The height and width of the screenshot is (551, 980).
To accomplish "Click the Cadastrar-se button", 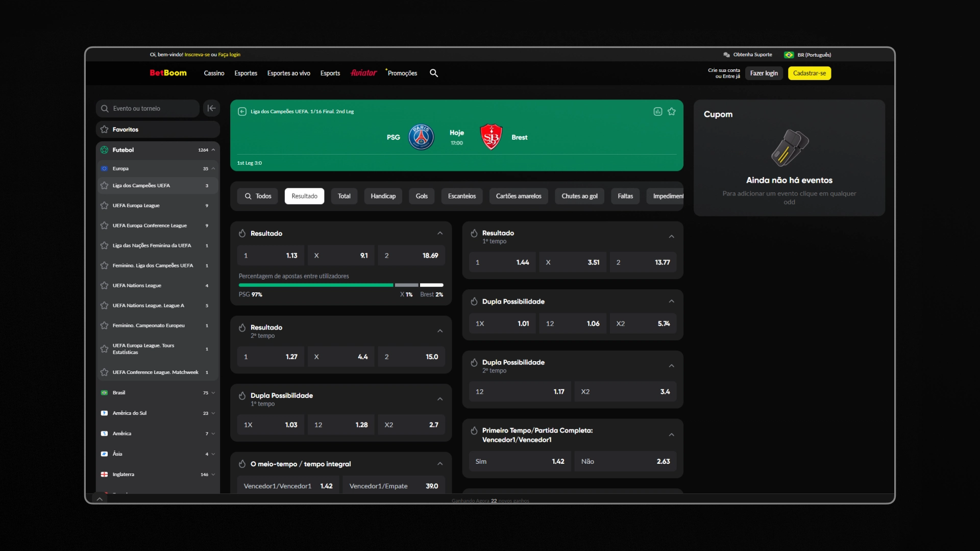I will pyautogui.click(x=810, y=73).
